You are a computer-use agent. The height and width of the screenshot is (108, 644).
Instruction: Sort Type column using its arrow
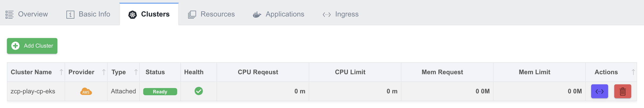point(136,72)
